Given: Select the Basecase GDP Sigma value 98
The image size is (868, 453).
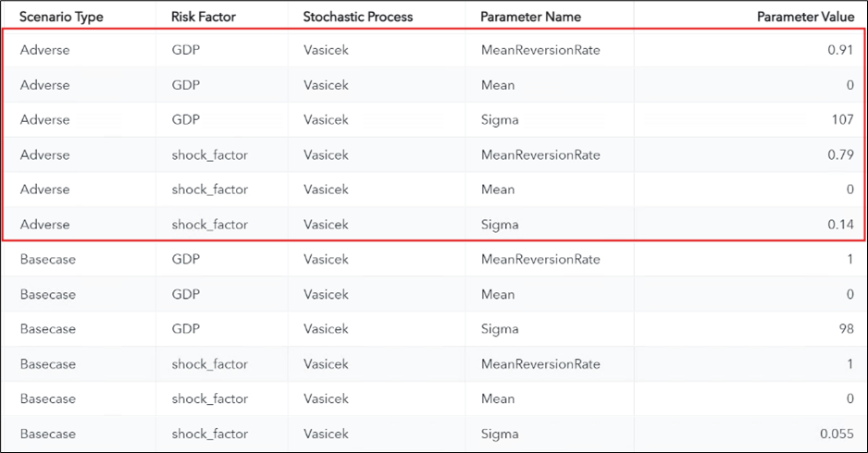Looking at the screenshot, I should point(843,329).
